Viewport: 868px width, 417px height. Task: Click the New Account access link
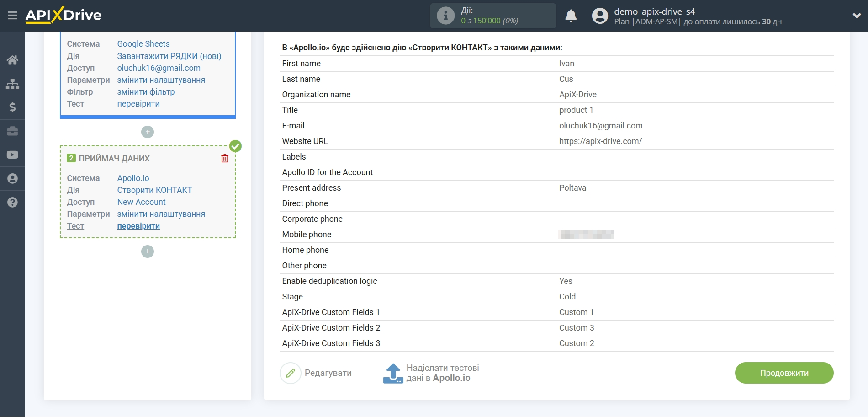point(141,202)
